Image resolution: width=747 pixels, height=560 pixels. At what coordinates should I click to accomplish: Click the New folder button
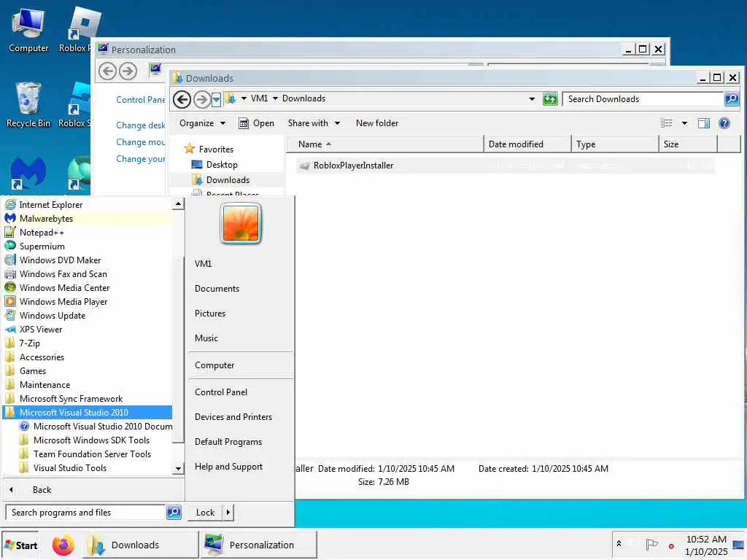pyautogui.click(x=377, y=123)
